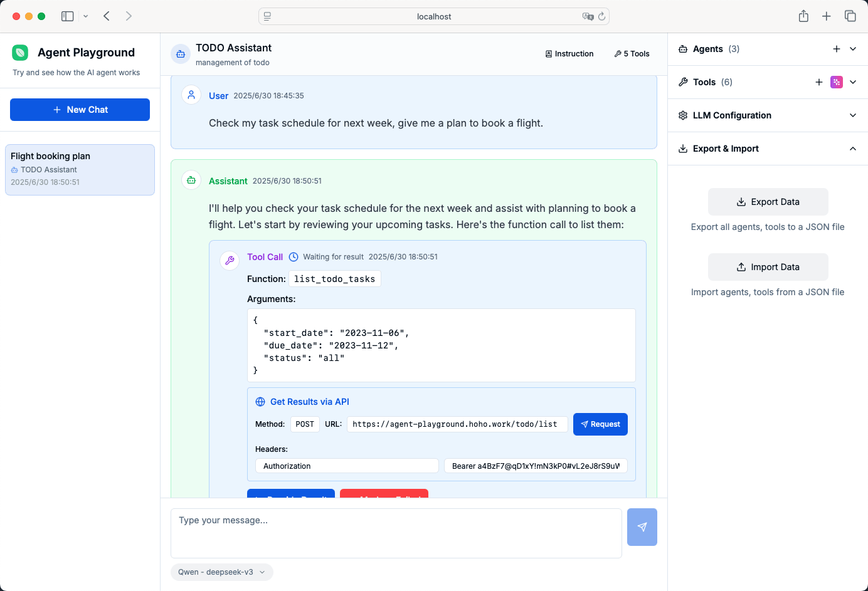868x591 pixels.
Task: Send the POST request with the Request button
Action: tap(600, 424)
